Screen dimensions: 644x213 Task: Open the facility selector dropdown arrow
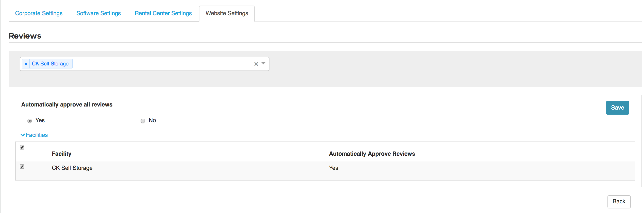click(263, 64)
